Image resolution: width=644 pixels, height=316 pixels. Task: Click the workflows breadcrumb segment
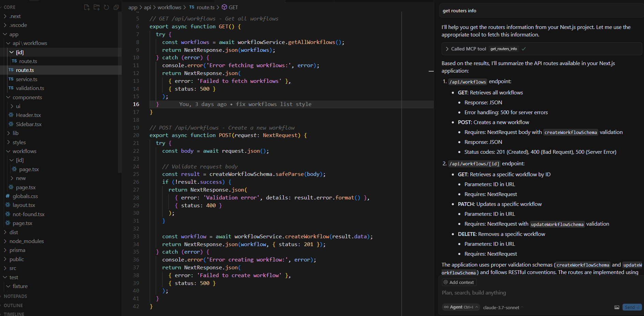click(x=169, y=7)
